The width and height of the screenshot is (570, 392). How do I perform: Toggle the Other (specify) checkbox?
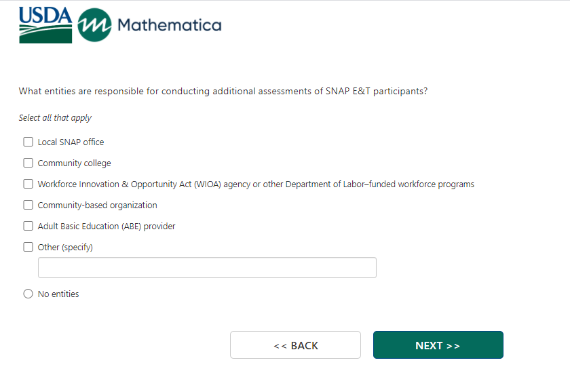click(28, 247)
